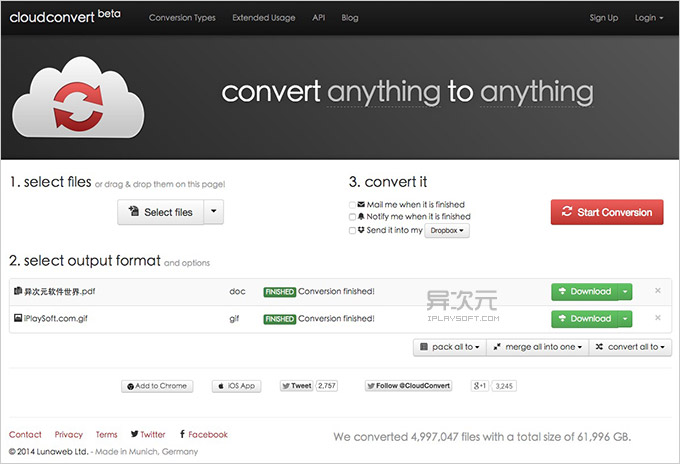Enable Mail me when it is finished

click(x=352, y=205)
